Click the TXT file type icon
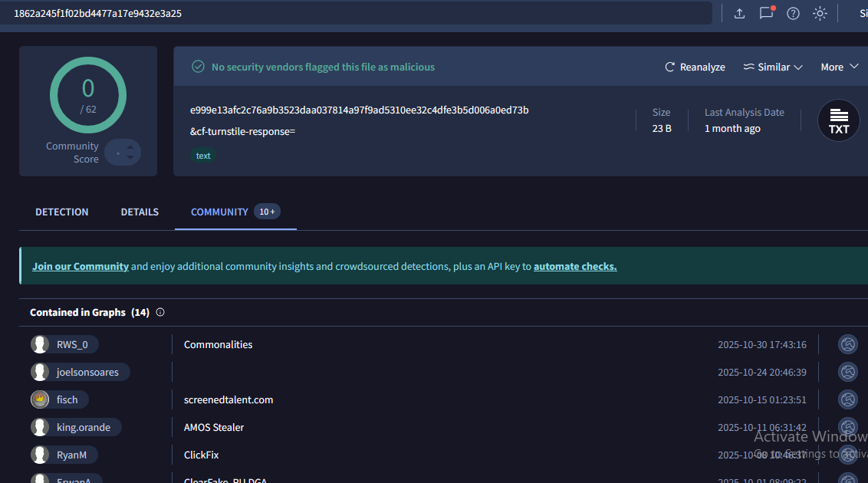Screen dimensions: 868x483 839,121
